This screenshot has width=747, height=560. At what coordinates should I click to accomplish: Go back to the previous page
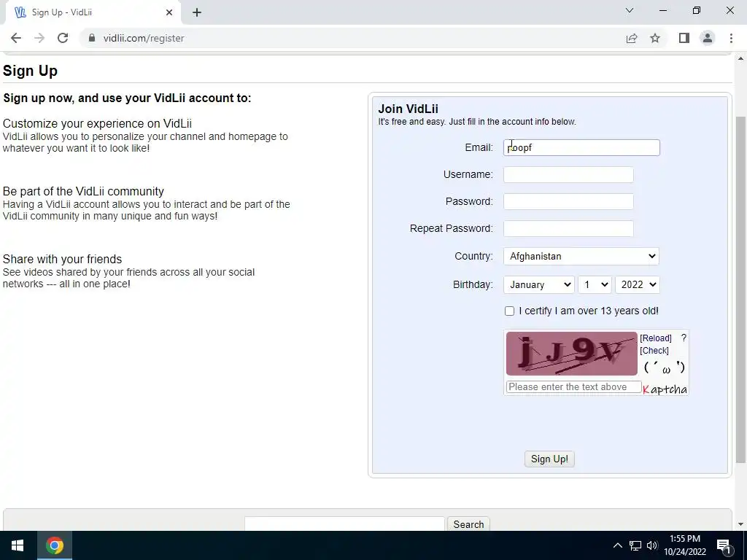coord(16,38)
